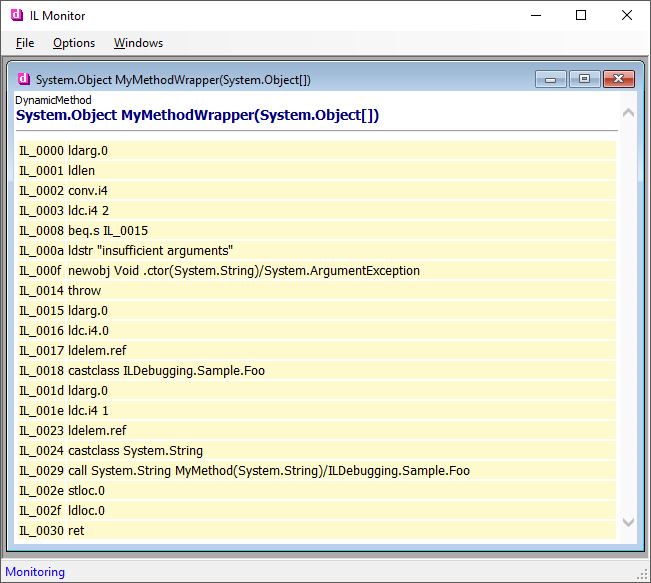Viewport: 651px width, 583px height.
Task: Click the resize grip in status bar corner
Action: 643,574
